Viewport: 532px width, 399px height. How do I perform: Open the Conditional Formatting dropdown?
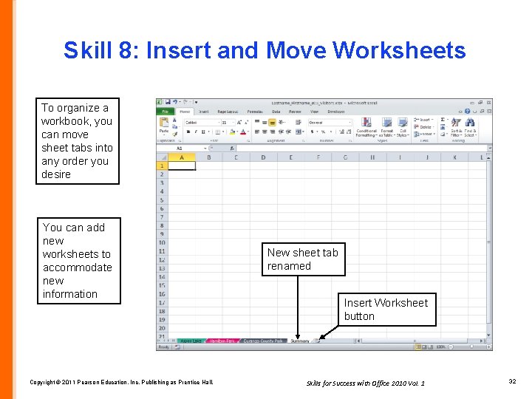point(366,127)
